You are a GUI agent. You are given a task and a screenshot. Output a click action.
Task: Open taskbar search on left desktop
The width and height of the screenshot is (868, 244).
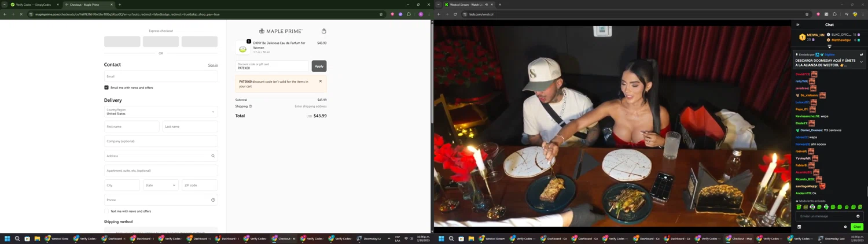pyautogui.click(x=17, y=239)
